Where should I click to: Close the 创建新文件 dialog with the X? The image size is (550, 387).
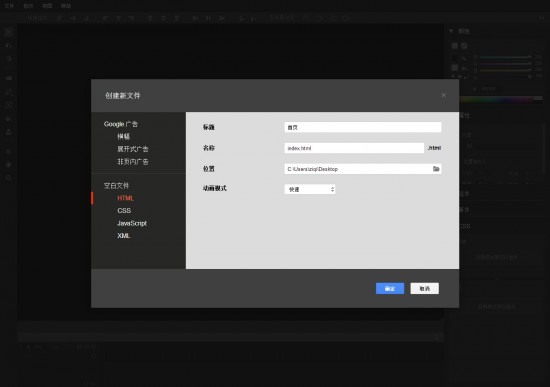(x=444, y=95)
